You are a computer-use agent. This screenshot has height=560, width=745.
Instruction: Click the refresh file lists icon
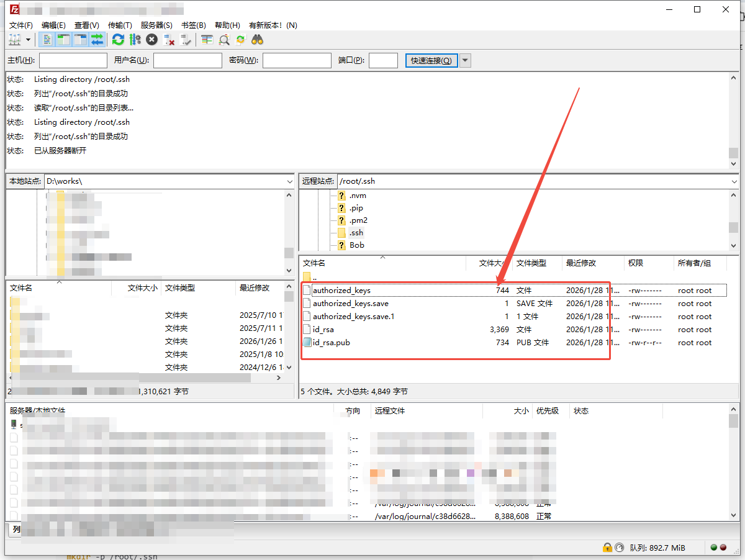pyautogui.click(x=118, y=40)
